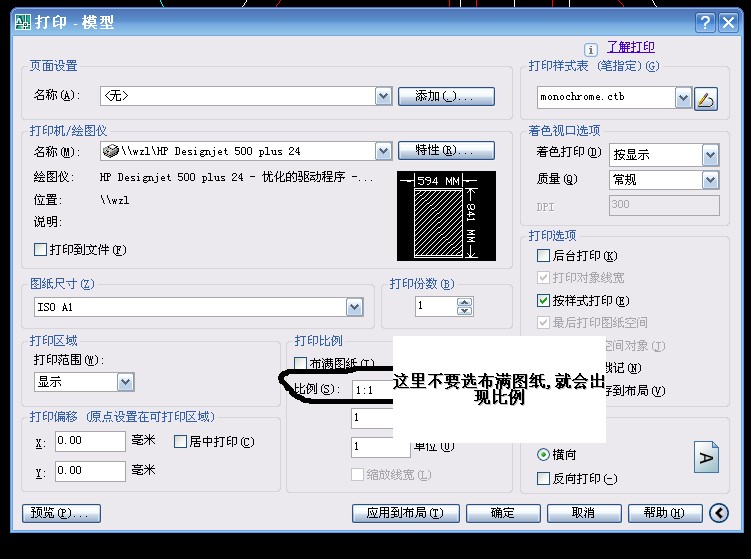Image resolution: width=751 pixels, height=559 pixels.
Task: Toggle the 打印对象线宽 checkbox
Action: [543, 277]
